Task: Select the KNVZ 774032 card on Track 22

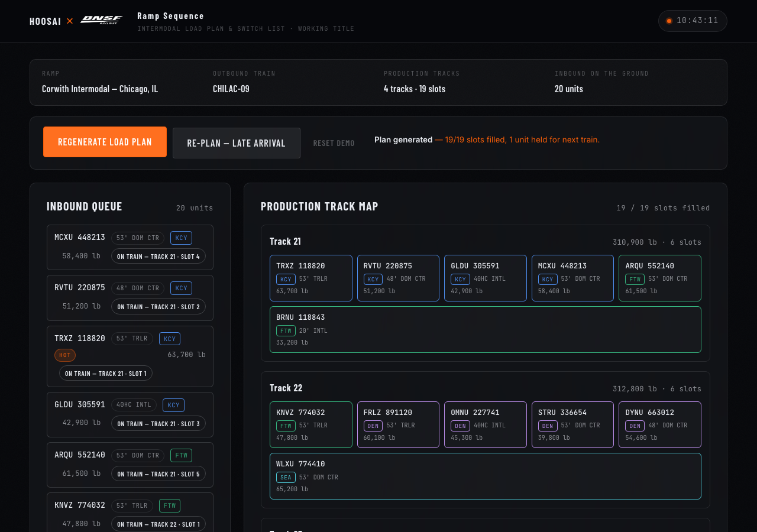Action: click(x=311, y=424)
